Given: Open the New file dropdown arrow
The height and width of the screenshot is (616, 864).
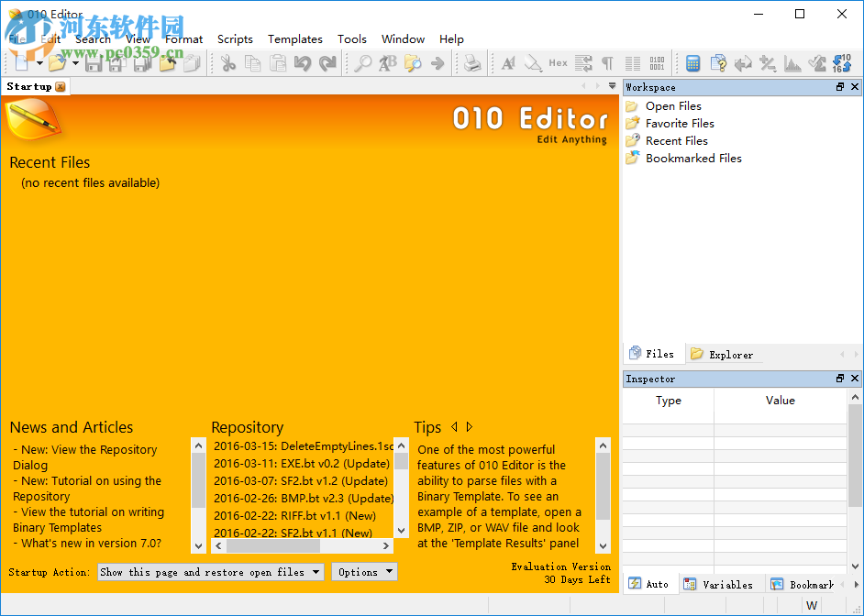Looking at the screenshot, I should click(39, 63).
